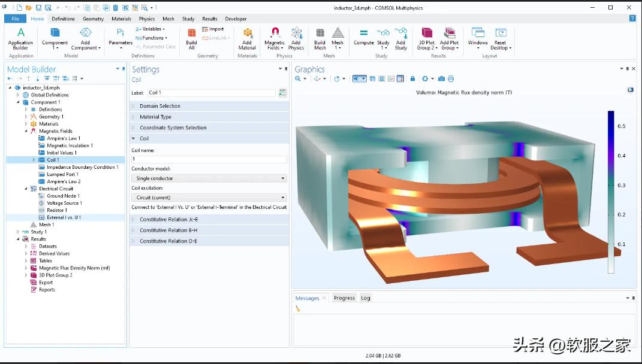Viewport: 642px width, 364px height.
Task: Click move down arrow in Model Builder toolbar
Action: [37, 78]
